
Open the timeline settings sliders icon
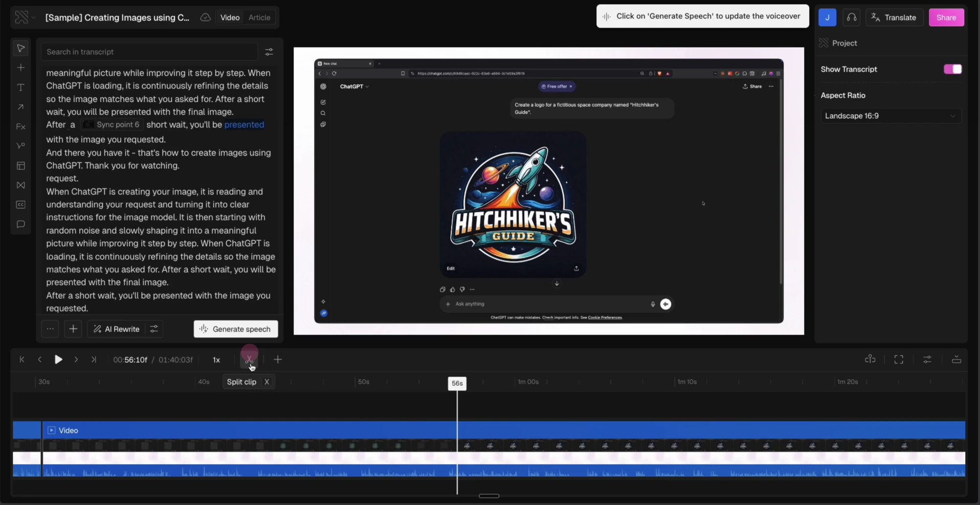[927, 360]
